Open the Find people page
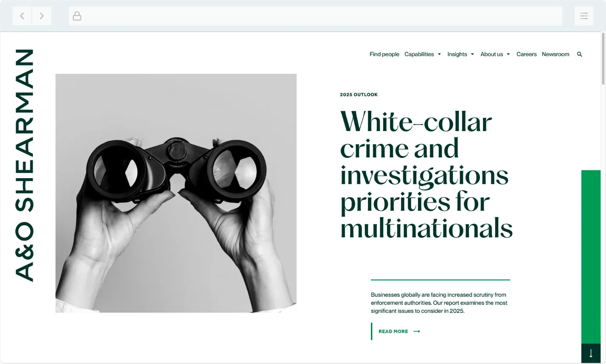 pos(384,54)
